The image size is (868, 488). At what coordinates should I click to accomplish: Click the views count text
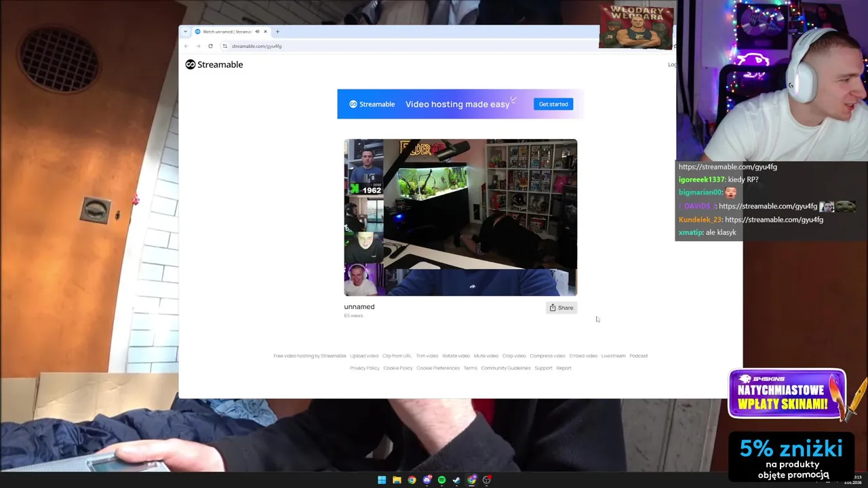click(x=353, y=316)
